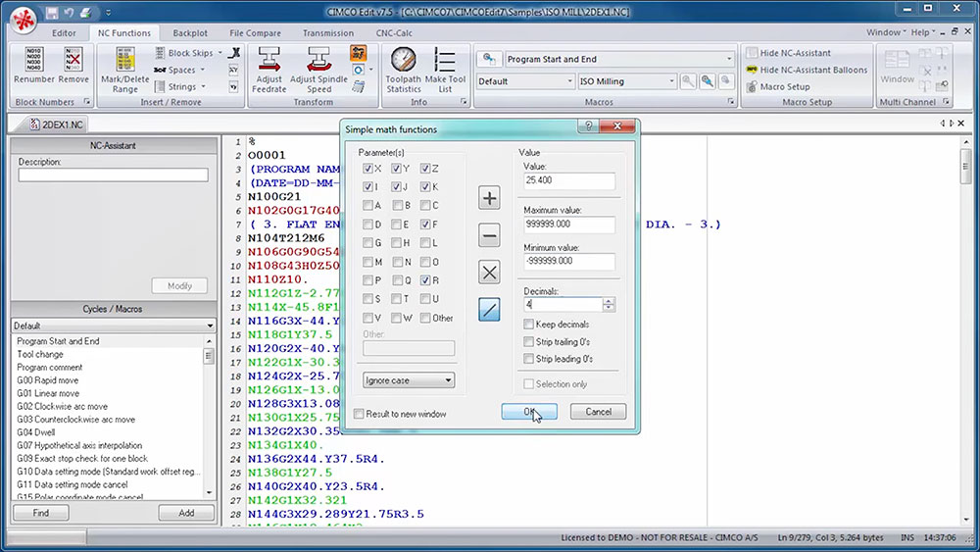The image size is (980, 552).
Task: Switch to the NC Functions tab
Action: point(123,33)
